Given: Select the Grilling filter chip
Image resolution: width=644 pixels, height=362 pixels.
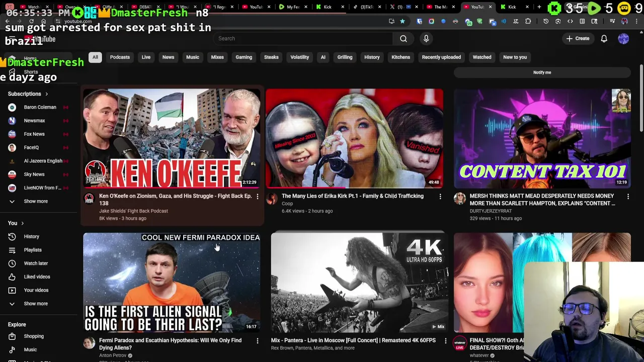Looking at the screenshot, I should (345, 57).
